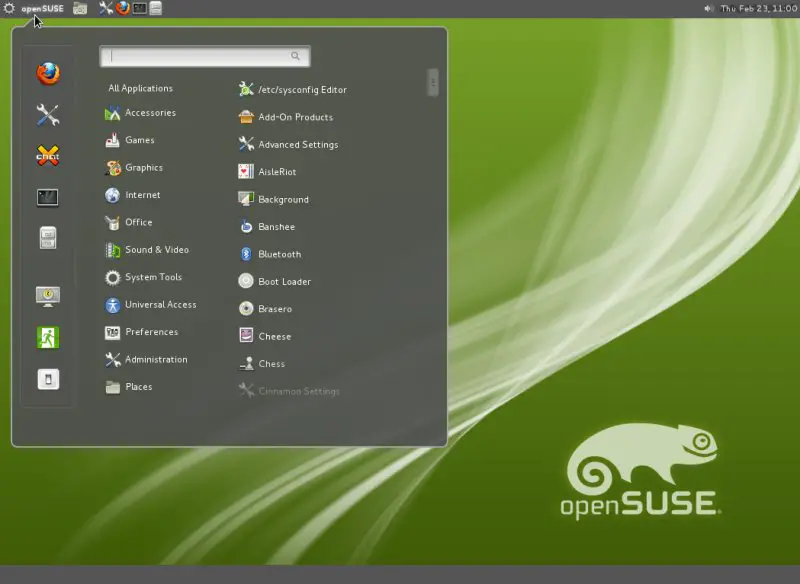Screen dimensions: 800x584
Task: Launch the wrench settings tool from the top panel
Action: 106,8
